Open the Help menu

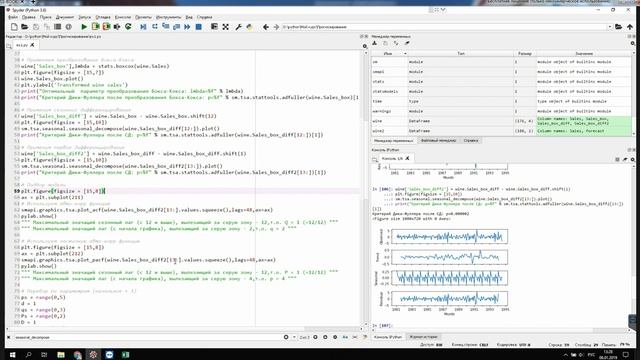[204, 17]
